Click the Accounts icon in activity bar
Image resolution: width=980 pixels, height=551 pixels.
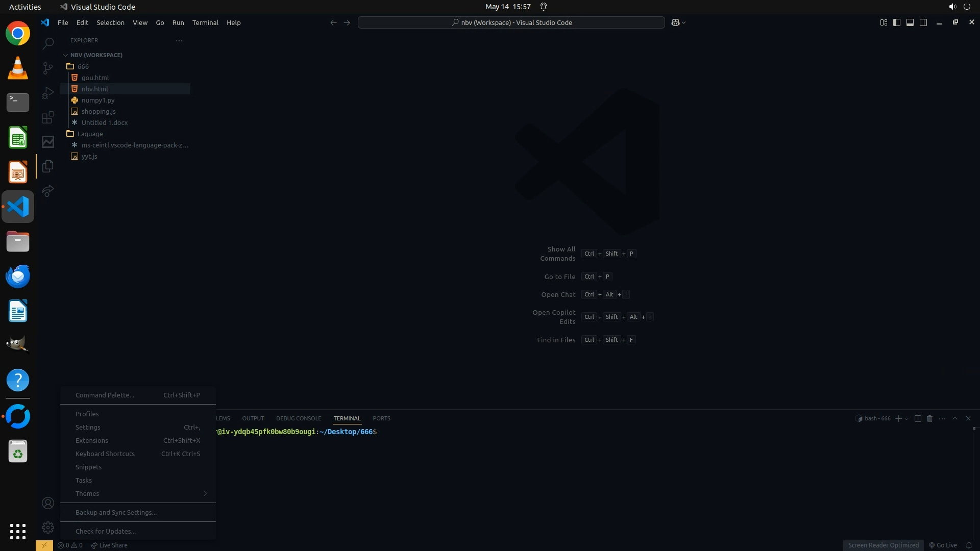click(48, 504)
